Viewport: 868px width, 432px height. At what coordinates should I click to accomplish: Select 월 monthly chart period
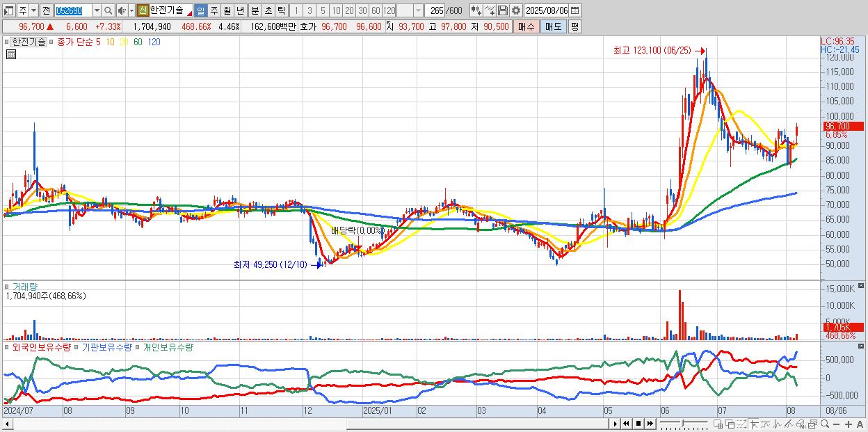click(x=227, y=10)
